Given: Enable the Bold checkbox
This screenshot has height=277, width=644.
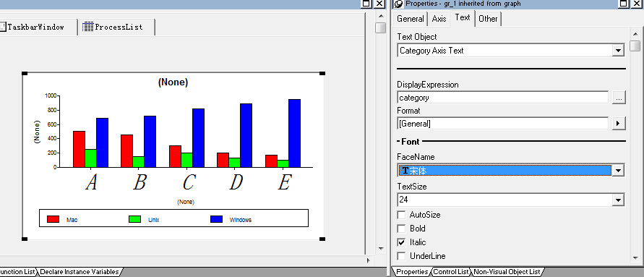Looking at the screenshot, I should 401,229.
